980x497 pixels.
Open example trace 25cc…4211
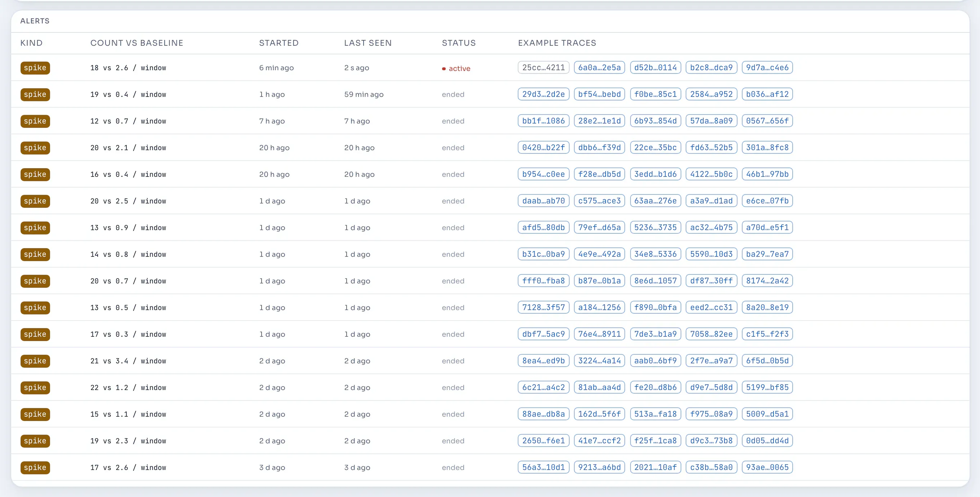pos(543,68)
